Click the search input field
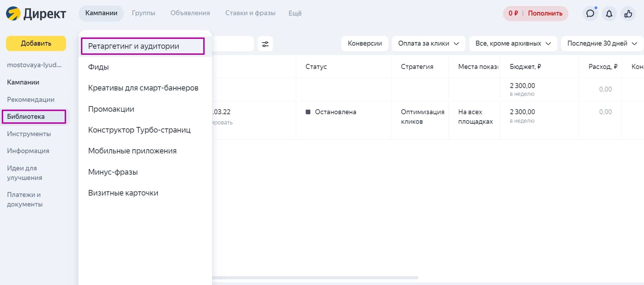The height and width of the screenshot is (285, 644). 233,44
